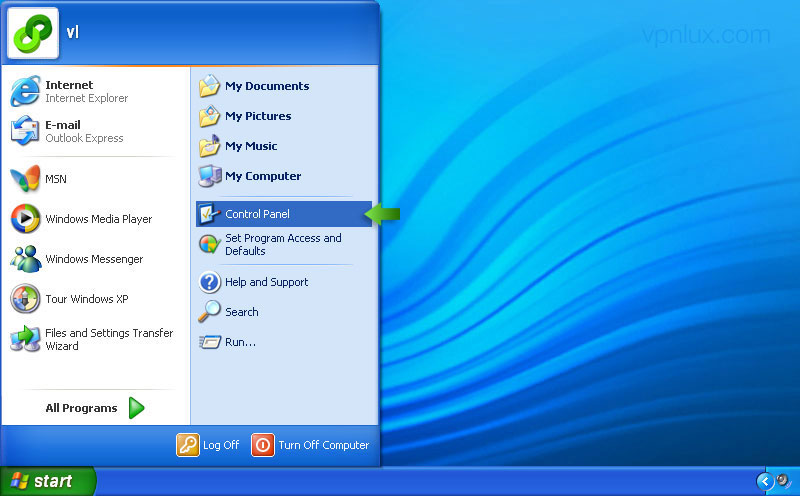Open the Tour Windows XP icon

[x=25, y=299]
